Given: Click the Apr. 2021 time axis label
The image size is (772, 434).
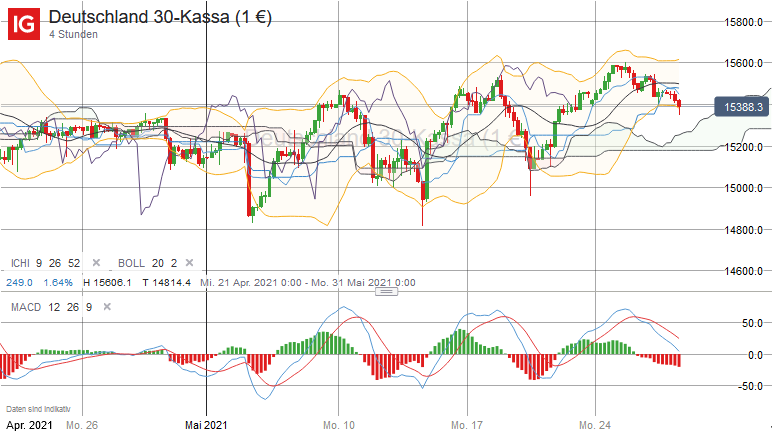Looking at the screenshot, I should (x=30, y=425).
